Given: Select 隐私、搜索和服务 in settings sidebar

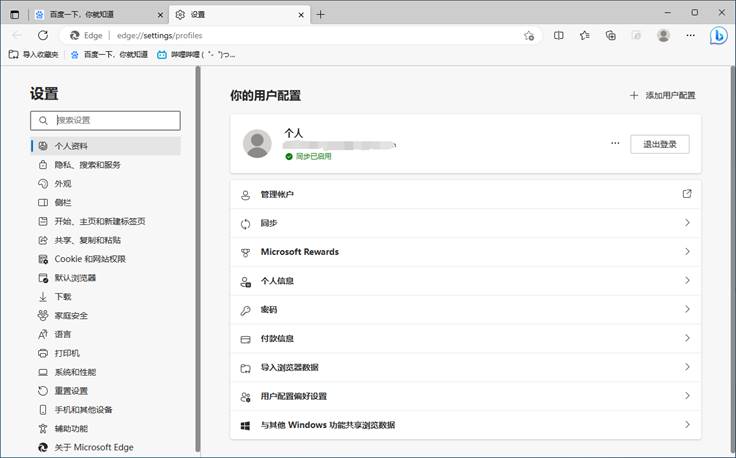Looking at the screenshot, I should coord(87,165).
